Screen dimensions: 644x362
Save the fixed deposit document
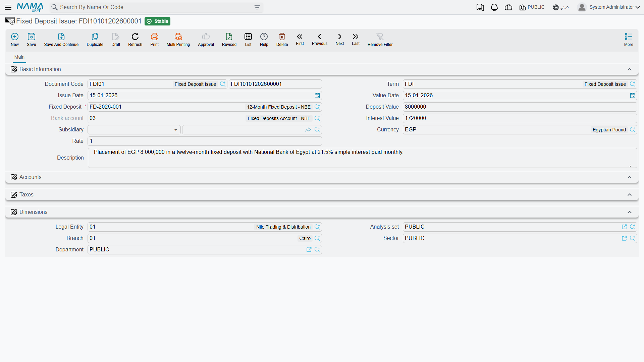[32, 40]
